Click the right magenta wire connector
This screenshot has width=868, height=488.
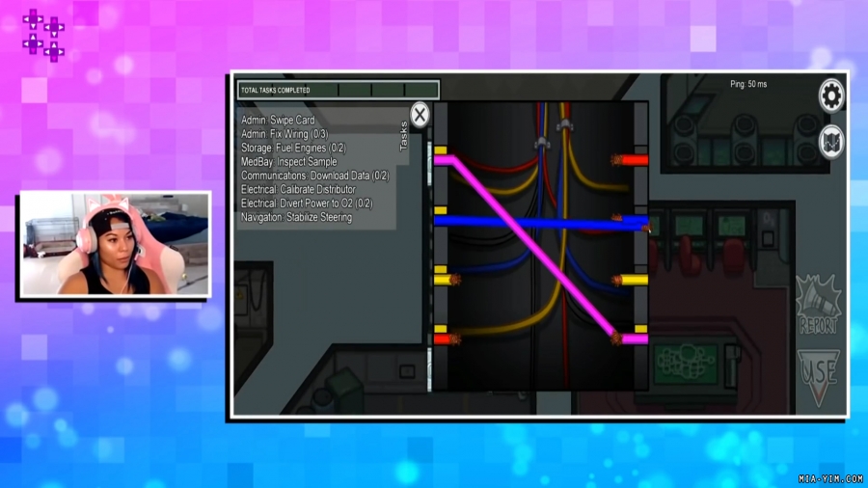[630, 339]
